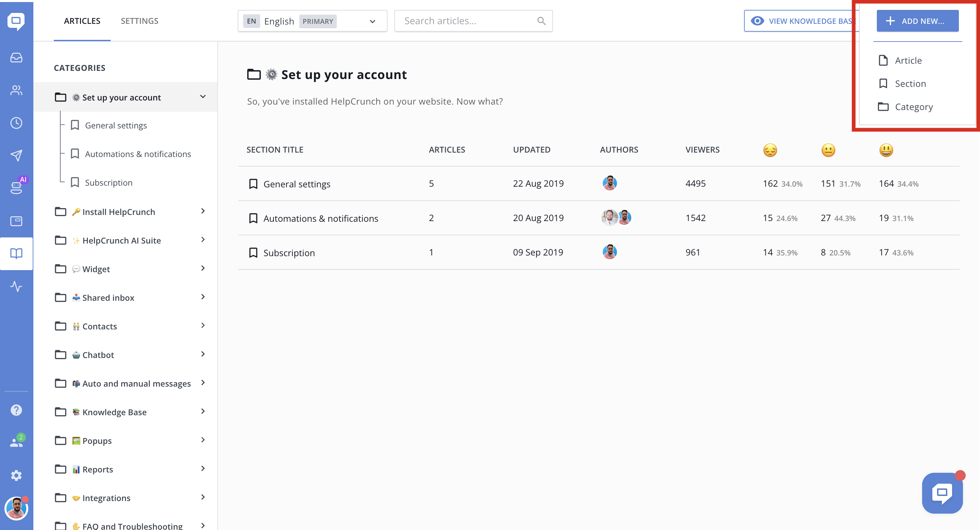The height and width of the screenshot is (530, 980).
Task: Open the Contacts people icon in sidebar
Action: point(16,90)
